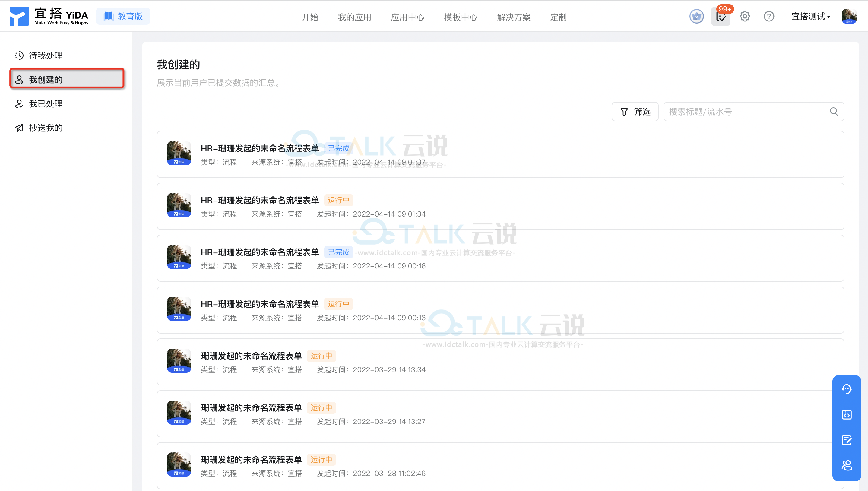Click 运行中 tag on 2022-03-29 14:13:27 entry
The image size is (868, 491).
(x=322, y=408)
